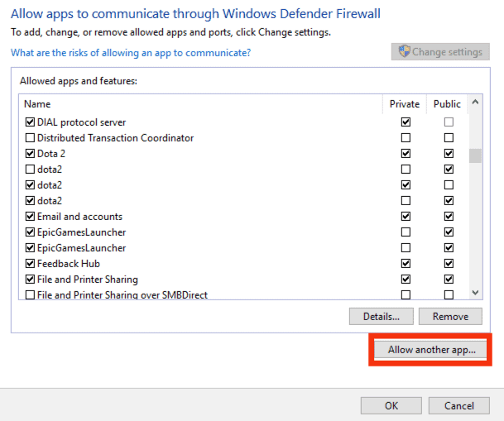
Task: Toggle Private checkbox for DIAL protocol server
Action: [x=406, y=122]
